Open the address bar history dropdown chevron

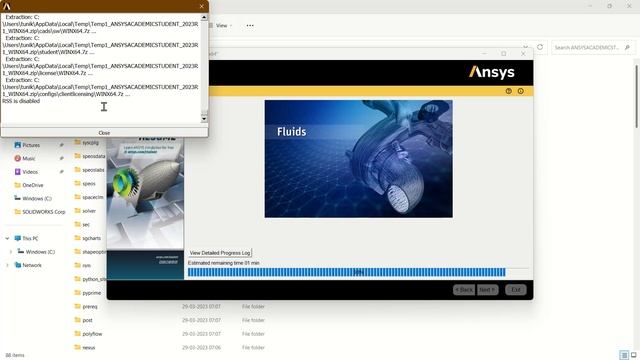point(526,47)
